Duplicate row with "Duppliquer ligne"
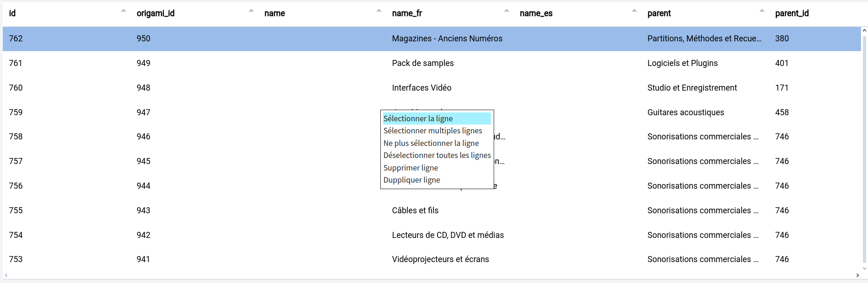Image resolution: width=868 pixels, height=283 pixels. click(411, 180)
